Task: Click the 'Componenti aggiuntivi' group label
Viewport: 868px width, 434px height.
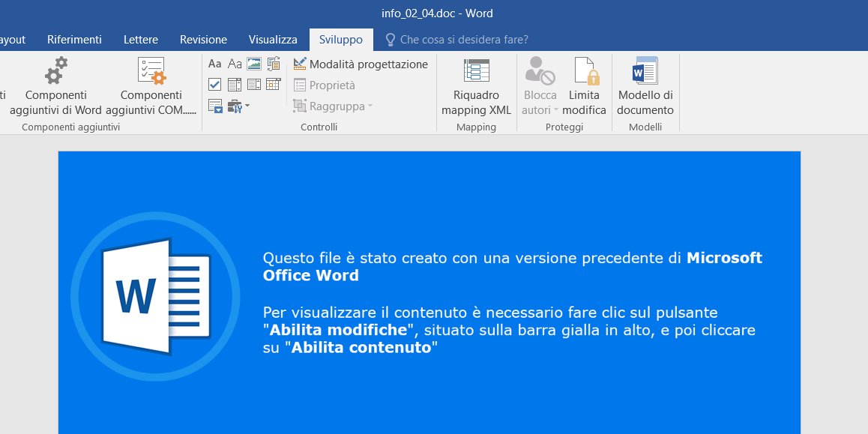Action: (71, 127)
